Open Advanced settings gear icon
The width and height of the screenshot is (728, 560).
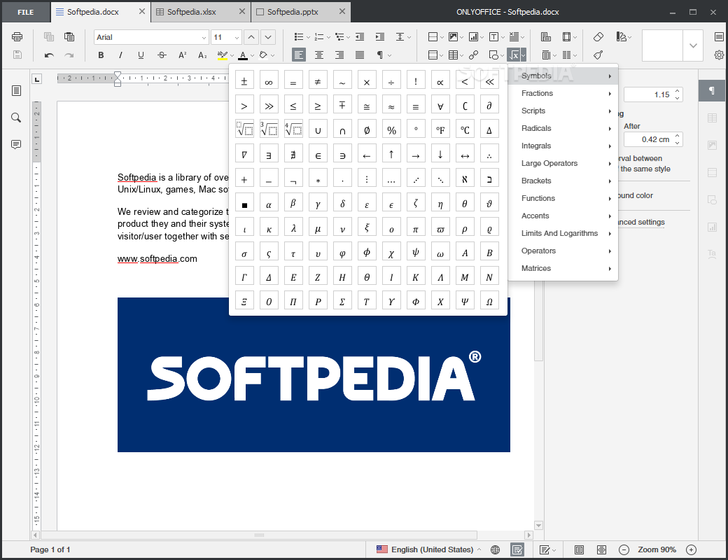pos(719,55)
